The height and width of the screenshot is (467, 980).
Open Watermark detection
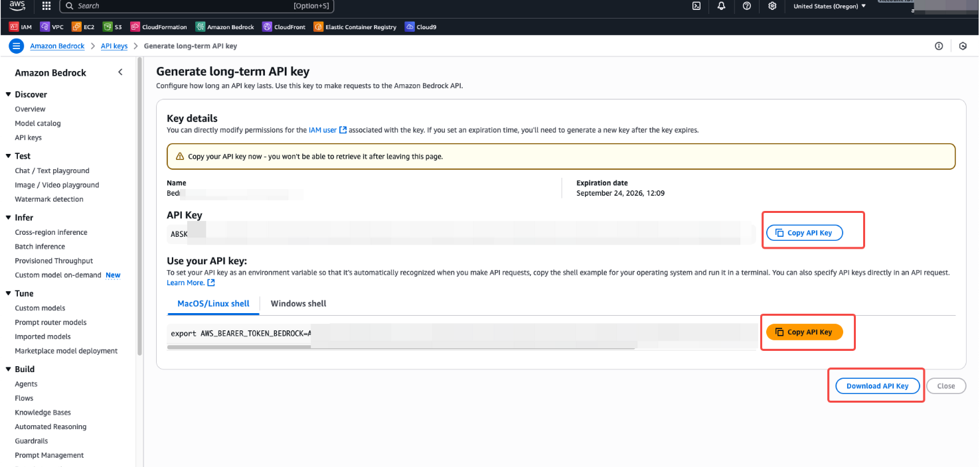pos(49,199)
